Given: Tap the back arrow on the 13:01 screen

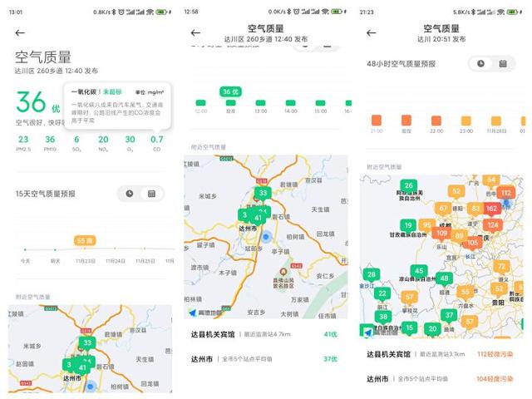Looking at the screenshot, I should tap(20, 33).
